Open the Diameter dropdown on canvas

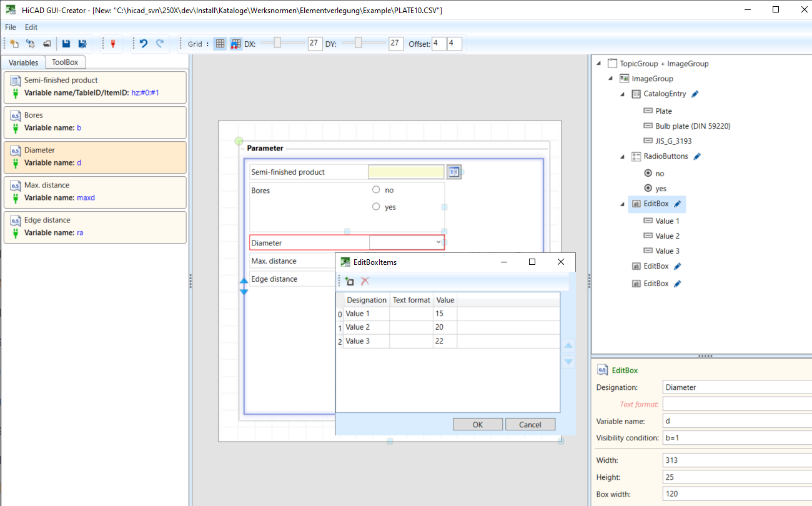438,242
